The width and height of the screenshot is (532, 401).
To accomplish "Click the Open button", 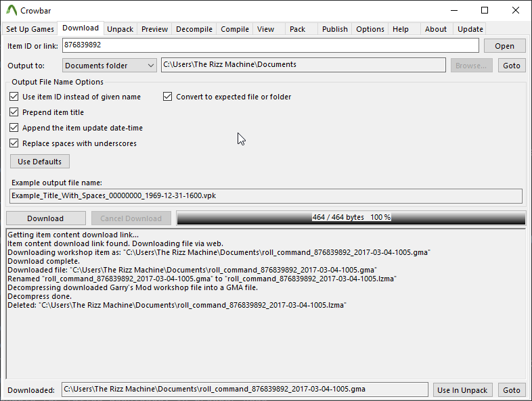I will tap(504, 46).
